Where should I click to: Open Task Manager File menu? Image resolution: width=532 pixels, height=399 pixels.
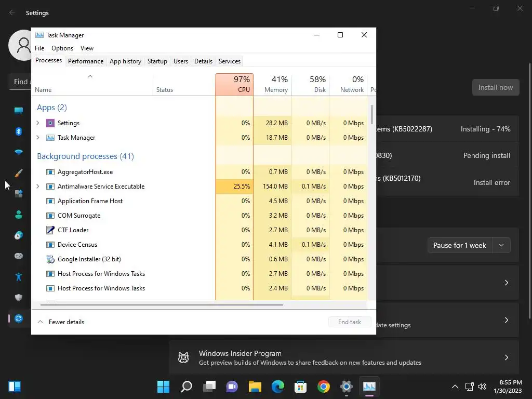(39, 48)
